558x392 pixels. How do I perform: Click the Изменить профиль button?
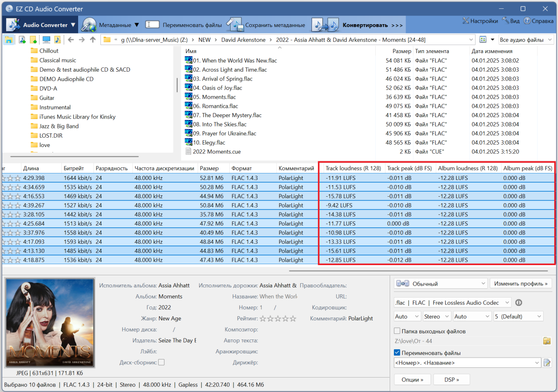521,283
